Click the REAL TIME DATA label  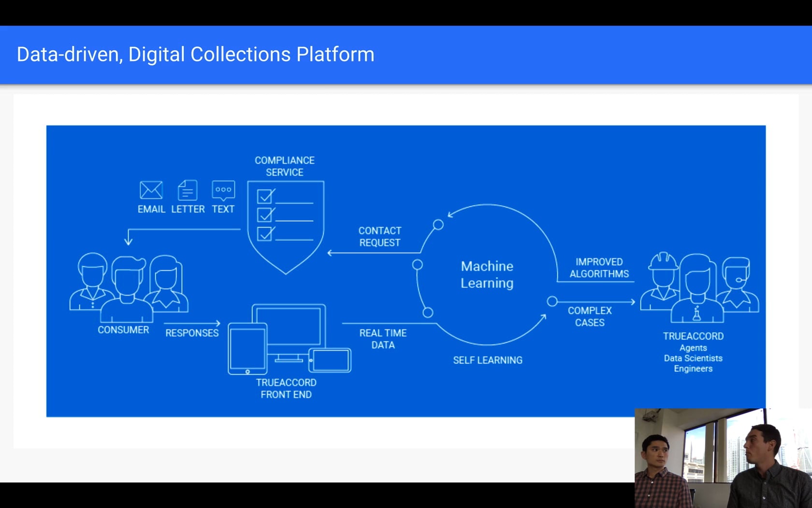(x=383, y=339)
